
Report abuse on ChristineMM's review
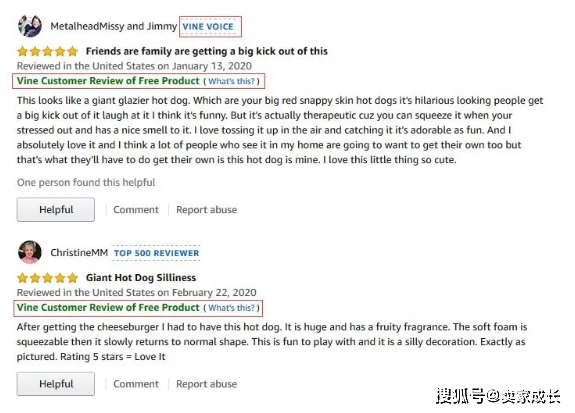(x=206, y=384)
